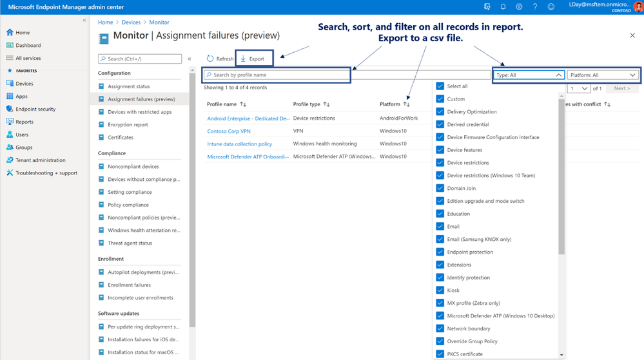644x360 pixels.
Task: Go to Home breadcrumb link
Action: 106,22
